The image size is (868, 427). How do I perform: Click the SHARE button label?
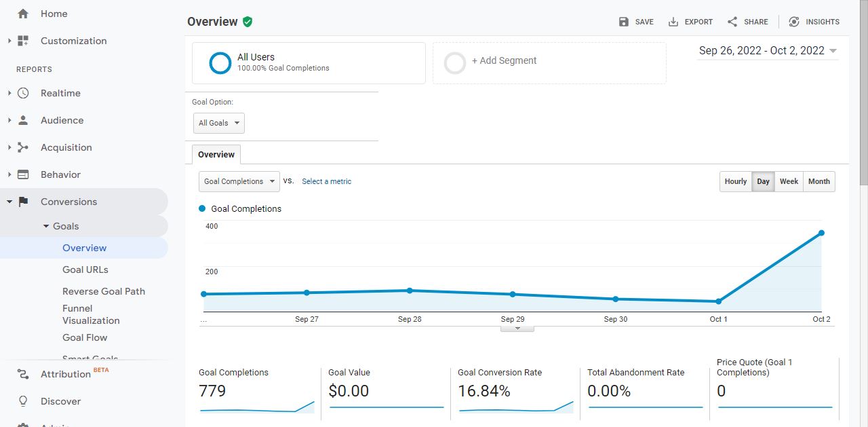(756, 22)
